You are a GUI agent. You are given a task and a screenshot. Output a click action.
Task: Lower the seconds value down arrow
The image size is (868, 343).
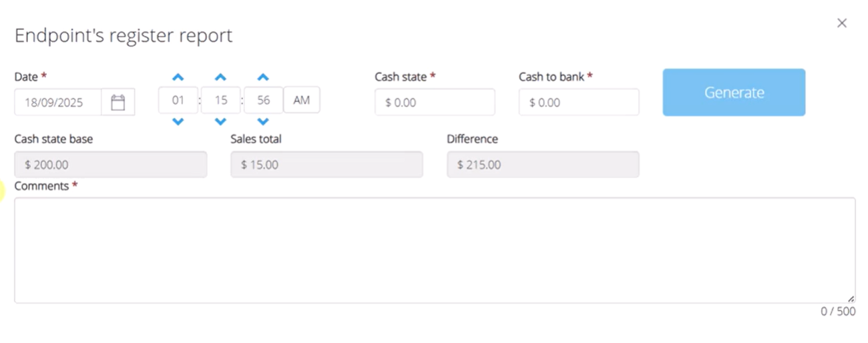coord(263,121)
